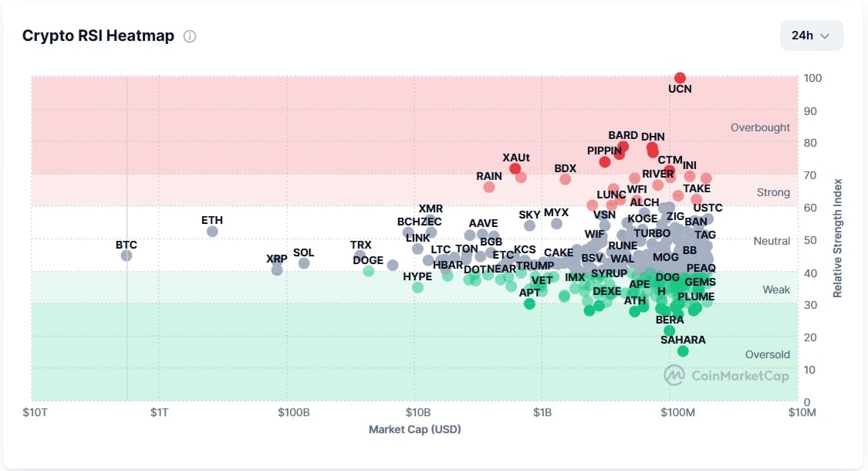Image resolution: width=868 pixels, height=471 pixels.
Task: Click the XRP data point
Action: click(x=277, y=269)
